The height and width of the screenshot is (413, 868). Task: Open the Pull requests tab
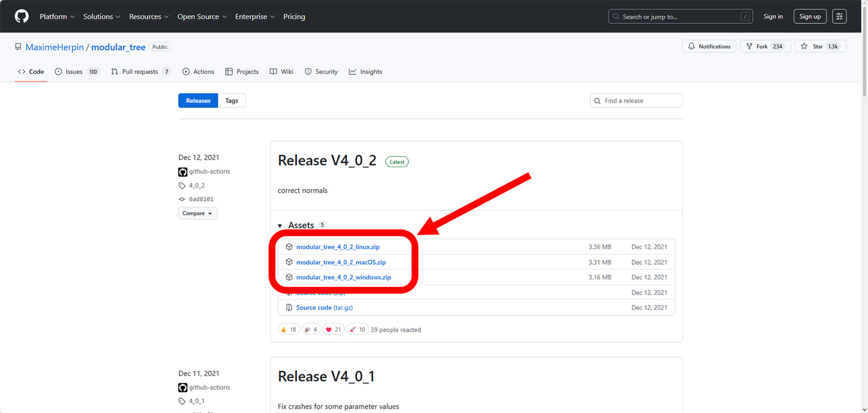click(x=140, y=72)
